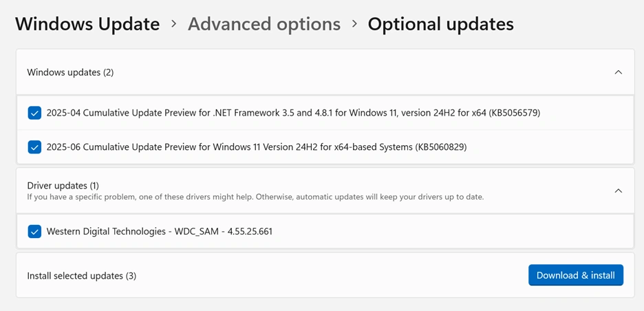Click the Windows updates (2) header title
The width and height of the screenshot is (644, 311).
(70, 72)
